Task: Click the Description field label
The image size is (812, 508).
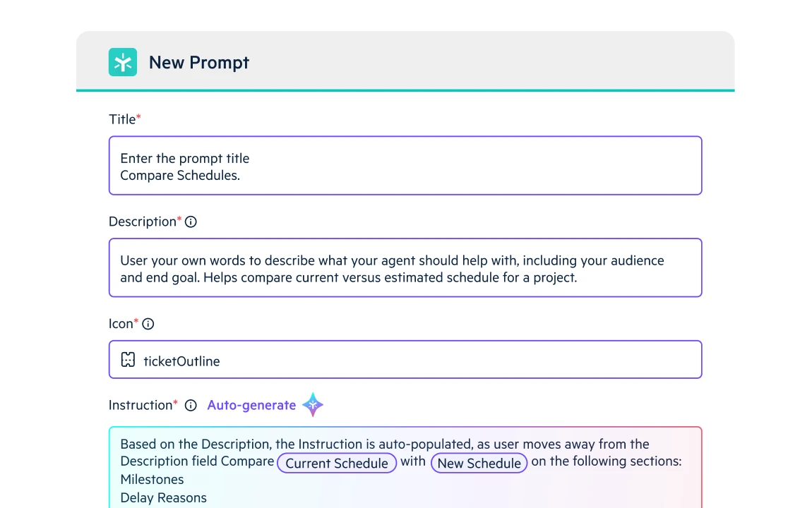Action: (x=143, y=222)
